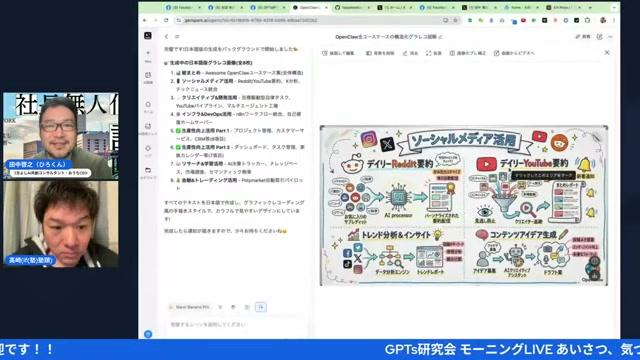The image size is (640, 360).
Task: Open the new tab plus button
Action: click(590, 8)
